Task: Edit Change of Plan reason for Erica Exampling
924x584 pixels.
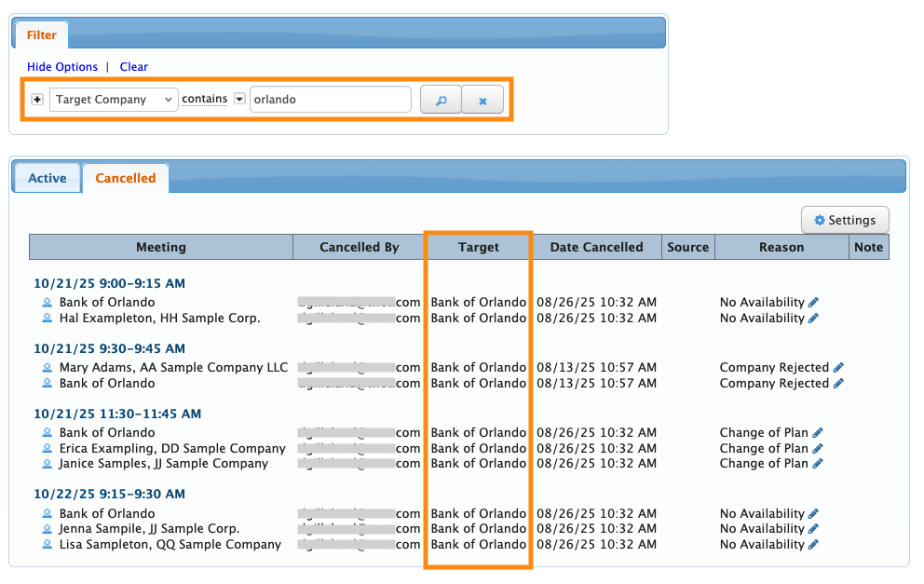Action: pos(817,448)
